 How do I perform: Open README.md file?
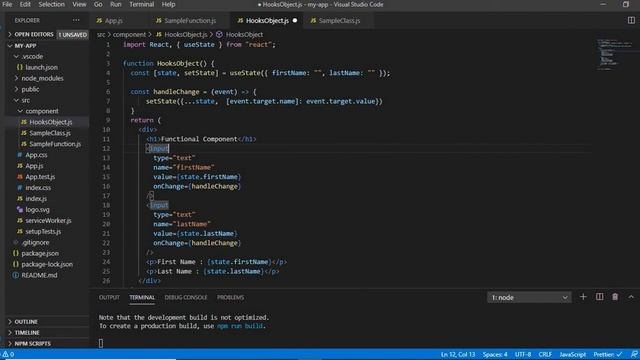tap(39, 276)
